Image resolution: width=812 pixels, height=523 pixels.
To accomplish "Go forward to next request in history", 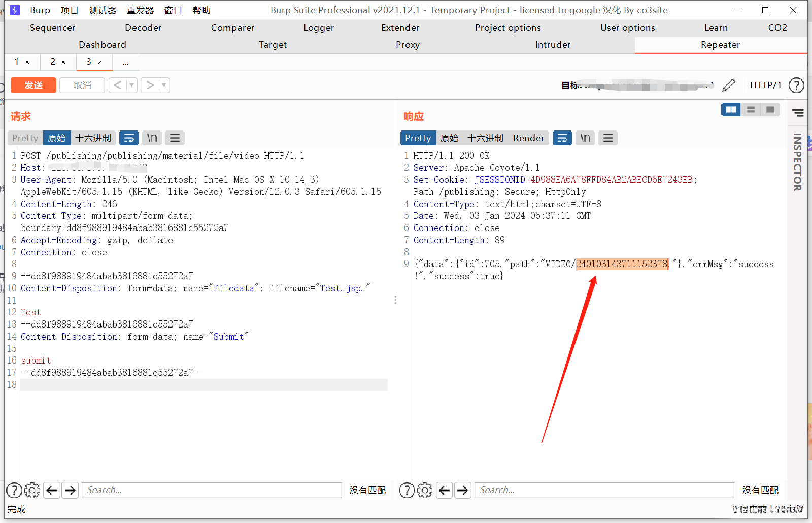I will 150,85.
